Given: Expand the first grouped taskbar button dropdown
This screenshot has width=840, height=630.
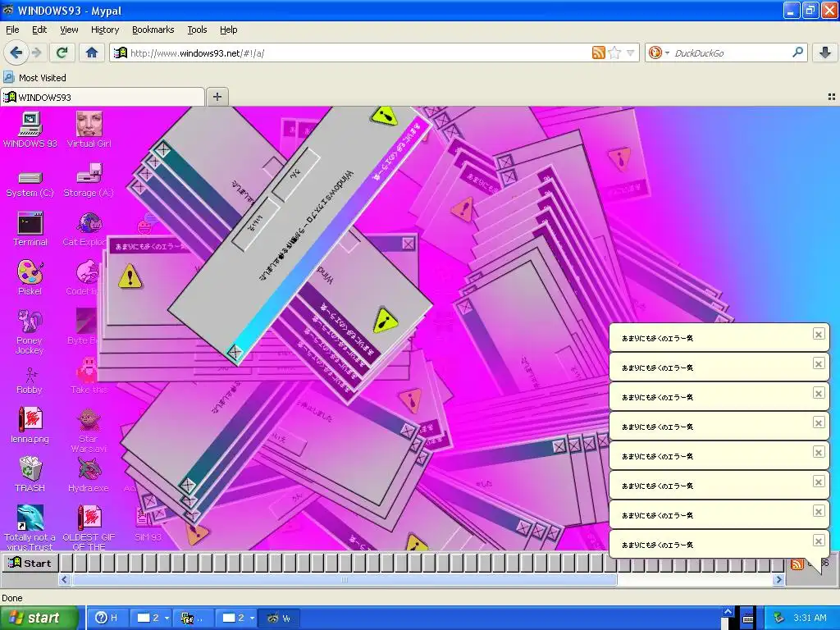Looking at the screenshot, I should pos(167,619).
